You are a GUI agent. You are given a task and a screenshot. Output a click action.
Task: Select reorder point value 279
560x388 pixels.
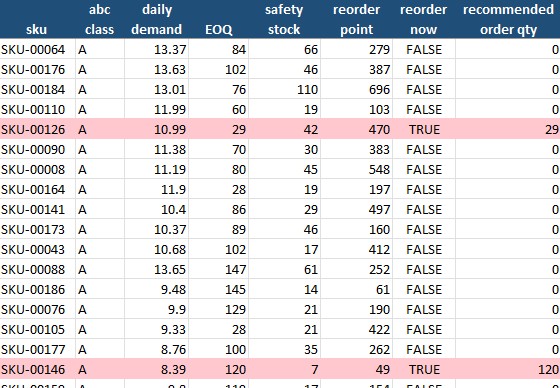tap(356, 49)
